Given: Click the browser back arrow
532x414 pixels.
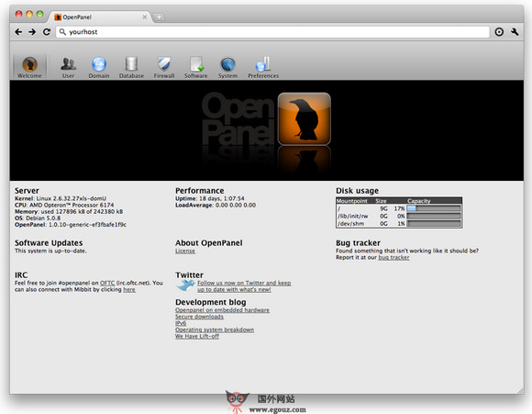Looking at the screenshot, I should pos(18,32).
